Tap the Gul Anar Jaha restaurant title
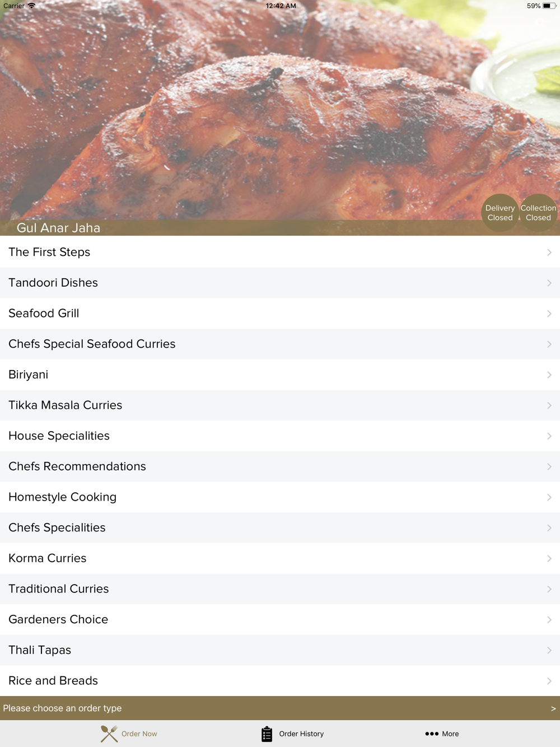Image resolution: width=560 pixels, height=747 pixels. click(x=58, y=228)
